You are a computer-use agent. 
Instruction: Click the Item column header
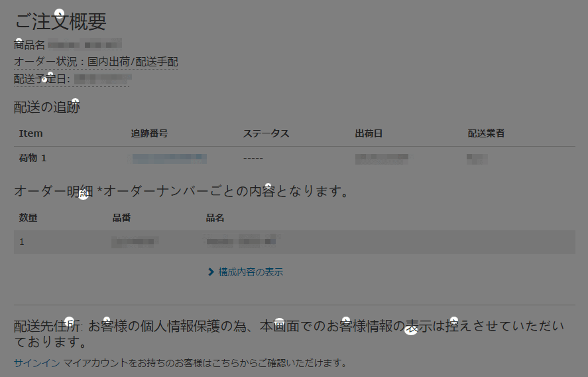[x=30, y=133]
